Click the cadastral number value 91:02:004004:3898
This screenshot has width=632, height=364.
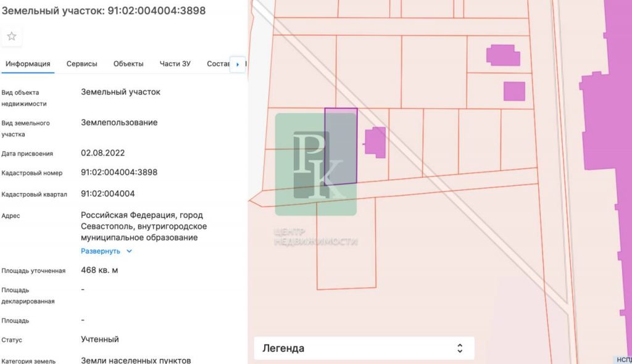click(119, 172)
